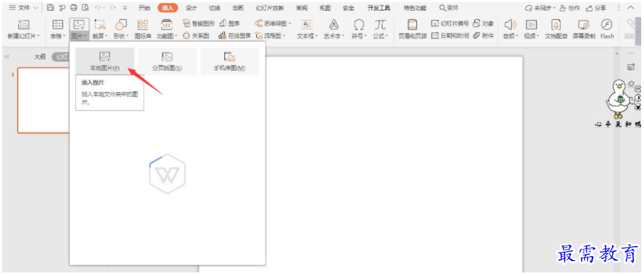Screen dimensions: 644x276
Task: Click the 形状 (Shapes) icon
Action: tap(121, 25)
